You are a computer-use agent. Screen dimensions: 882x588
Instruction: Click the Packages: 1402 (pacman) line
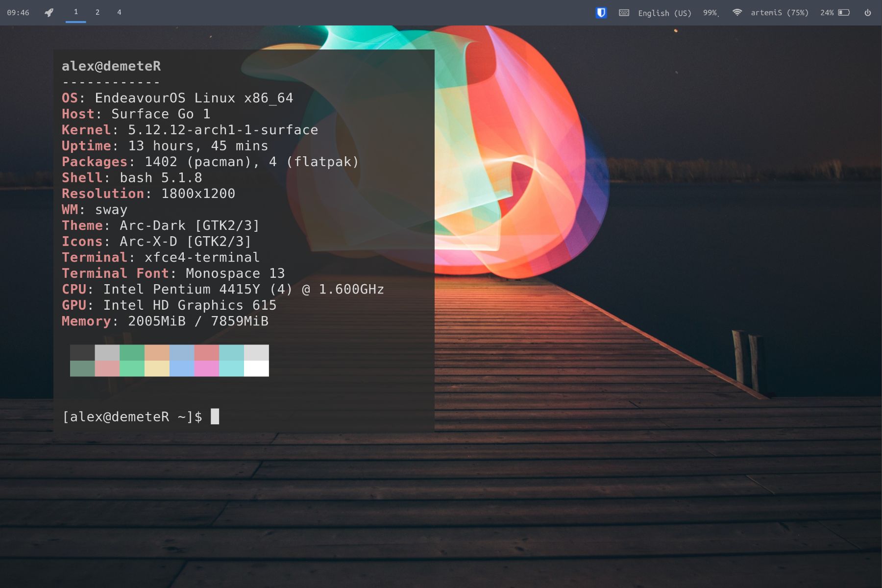tap(210, 162)
